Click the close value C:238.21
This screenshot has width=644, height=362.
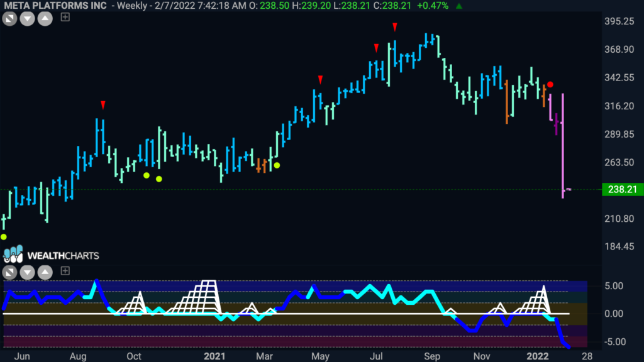point(392,6)
